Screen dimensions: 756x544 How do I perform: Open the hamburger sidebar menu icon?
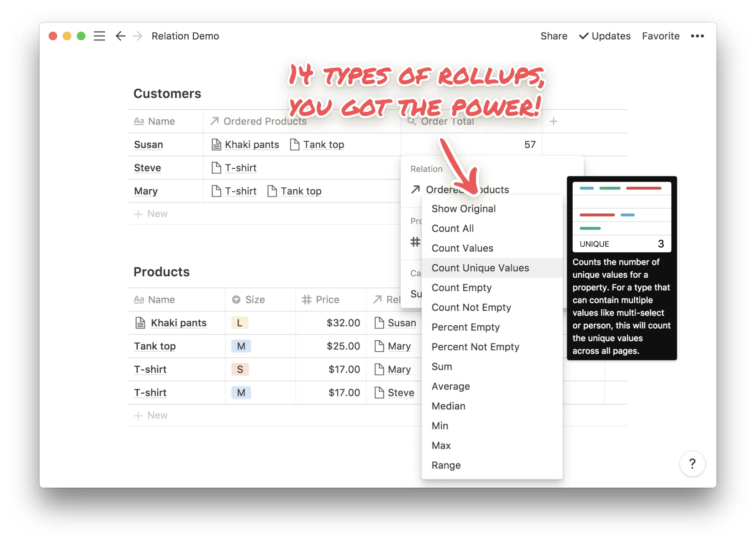click(99, 36)
